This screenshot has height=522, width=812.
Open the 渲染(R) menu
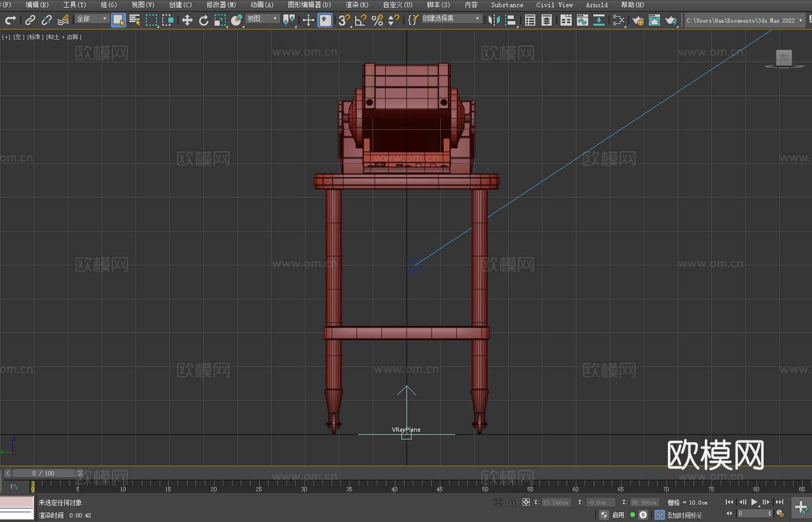point(357,5)
